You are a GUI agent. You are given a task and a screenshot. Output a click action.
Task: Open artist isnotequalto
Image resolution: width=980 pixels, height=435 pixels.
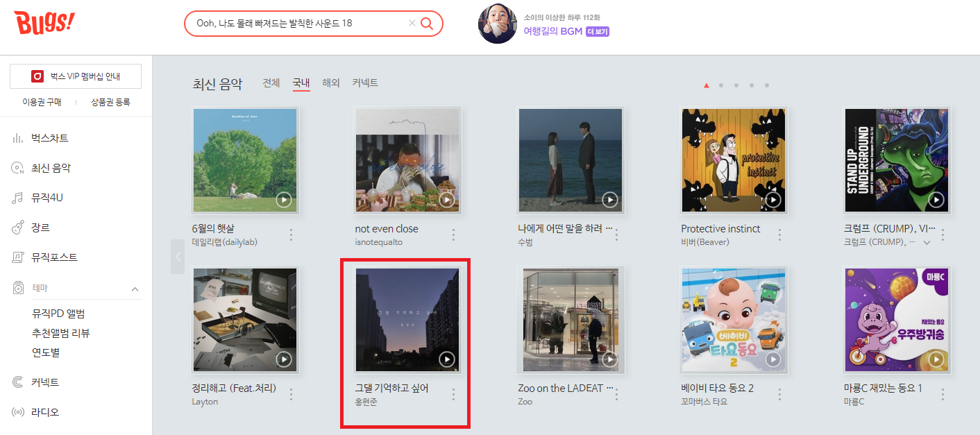click(378, 242)
